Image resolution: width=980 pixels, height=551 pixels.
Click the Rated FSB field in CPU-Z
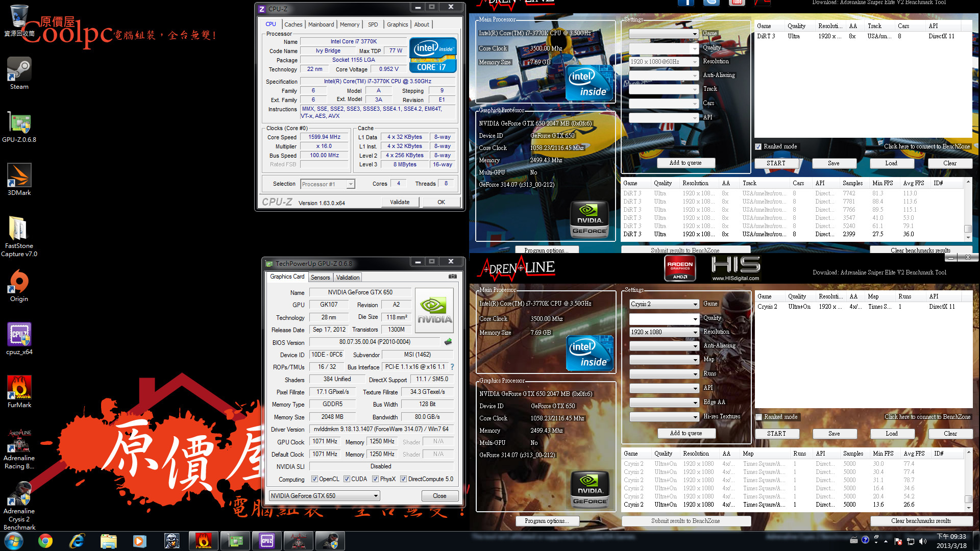click(x=325, y=164)
